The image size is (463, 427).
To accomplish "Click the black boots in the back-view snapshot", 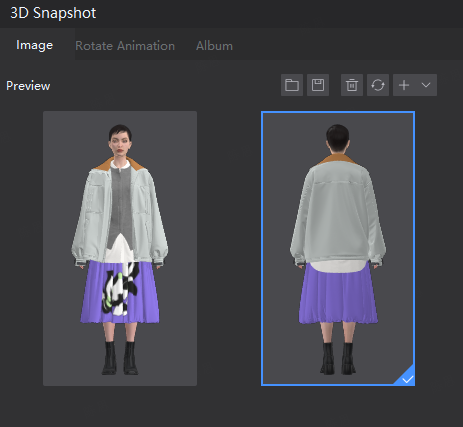I will [x=338, y=359].
